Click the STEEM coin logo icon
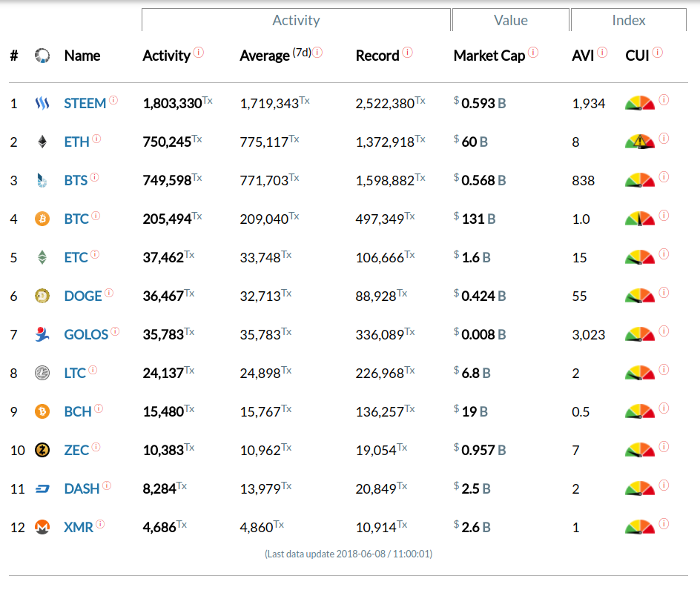Viewport: 700px width, 590px height. pos(42,104)
